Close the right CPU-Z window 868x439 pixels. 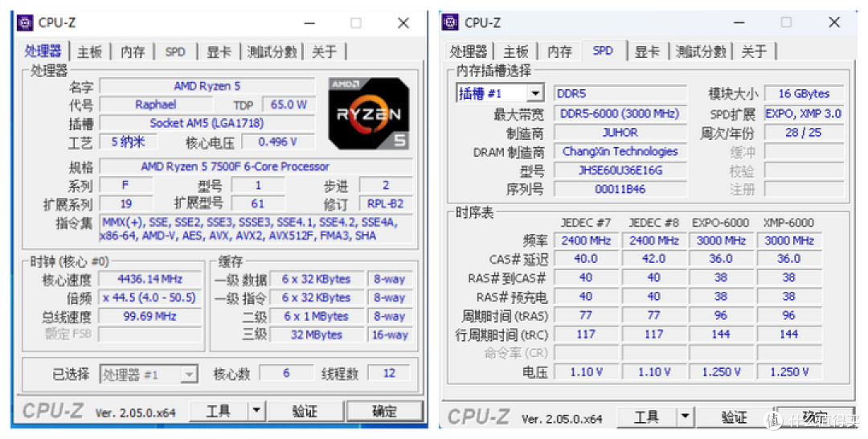[x=834, y=23]
